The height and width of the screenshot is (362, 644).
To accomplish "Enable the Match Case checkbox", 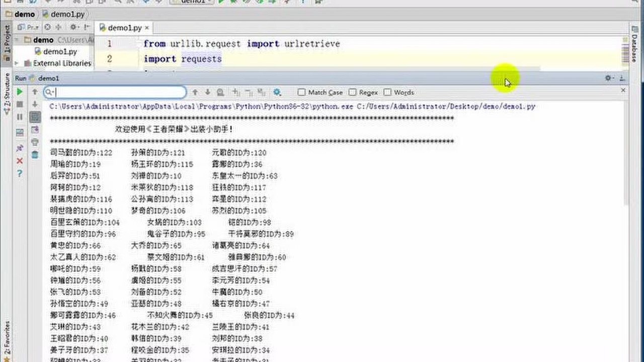I will (x=302, y=93).
